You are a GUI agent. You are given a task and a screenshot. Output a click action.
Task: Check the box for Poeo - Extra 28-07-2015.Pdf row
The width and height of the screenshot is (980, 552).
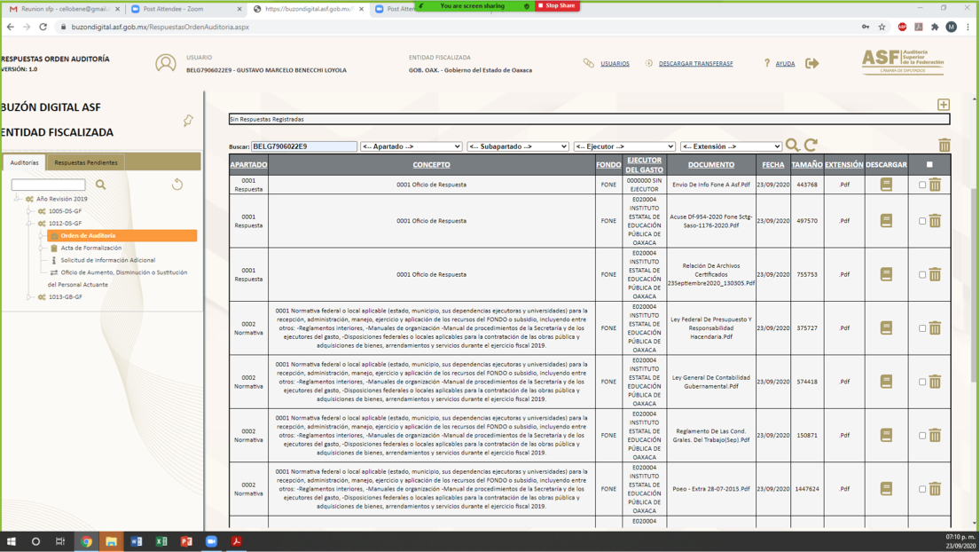[x=922, y=489]
